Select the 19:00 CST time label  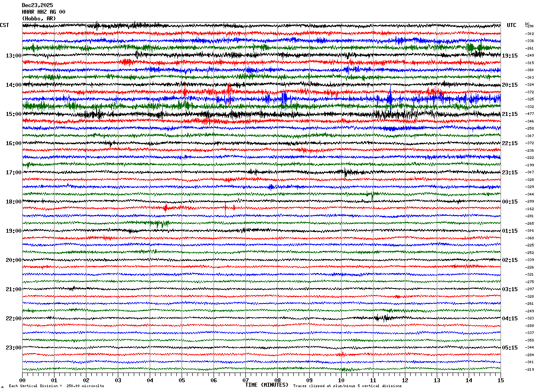(x=13, y=231)
